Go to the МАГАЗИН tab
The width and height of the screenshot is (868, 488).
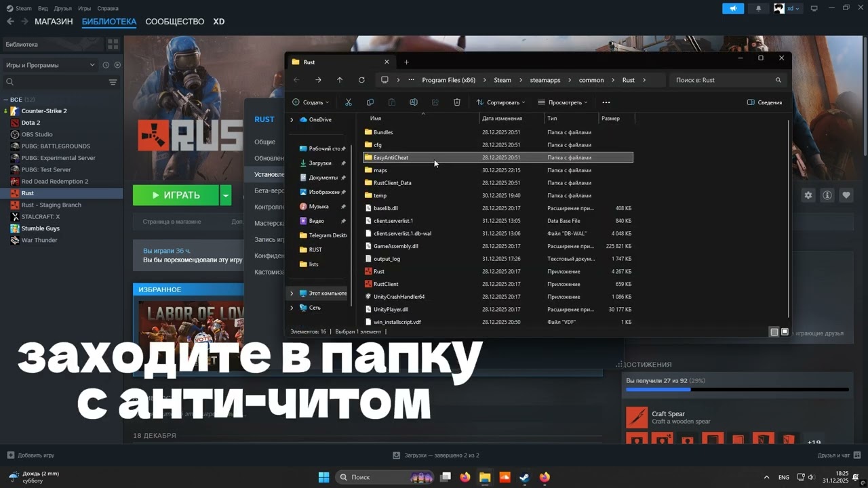click(54, 22)
